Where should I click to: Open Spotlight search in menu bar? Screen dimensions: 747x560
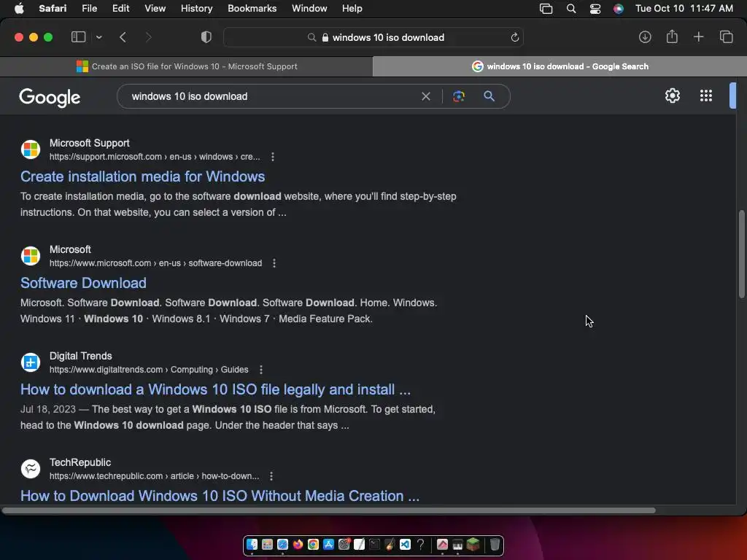coord(570,9)
